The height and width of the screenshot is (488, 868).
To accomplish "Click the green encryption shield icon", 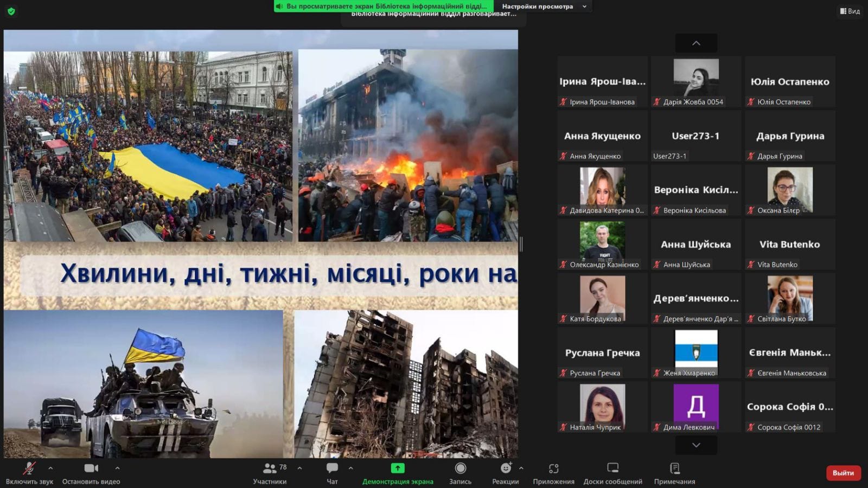I will pyautogui.click(x=11, y=11).
